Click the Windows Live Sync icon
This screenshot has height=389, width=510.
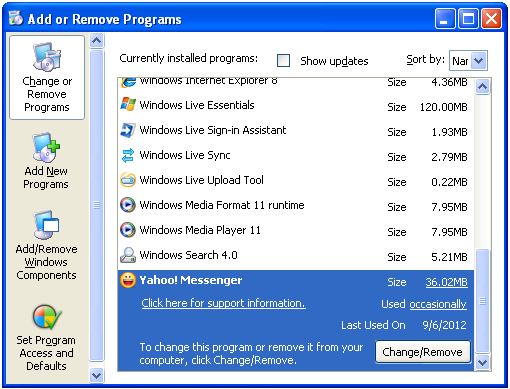pyautogui.click(x=128, y=155)
